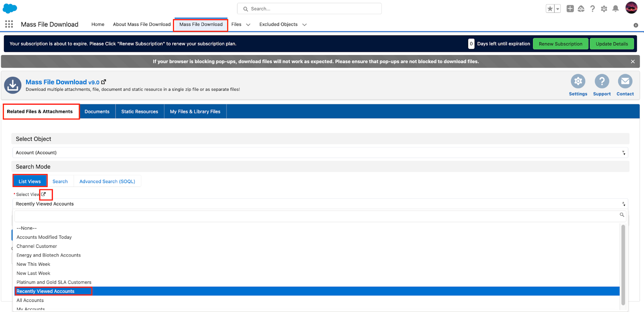The width and height of the screenshot is (644, 312).
Task: Dismiss the pop-up blocking warning banner
Action: [633, 62]
